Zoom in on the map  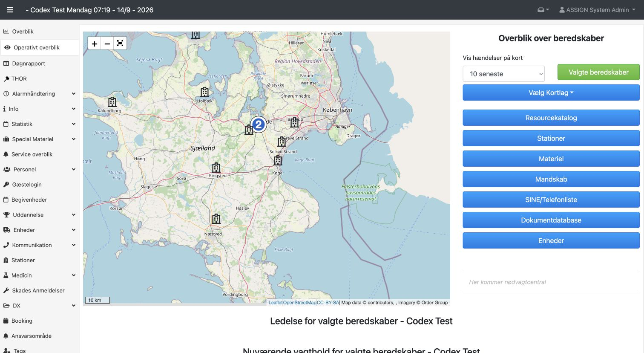coord(95,43)
